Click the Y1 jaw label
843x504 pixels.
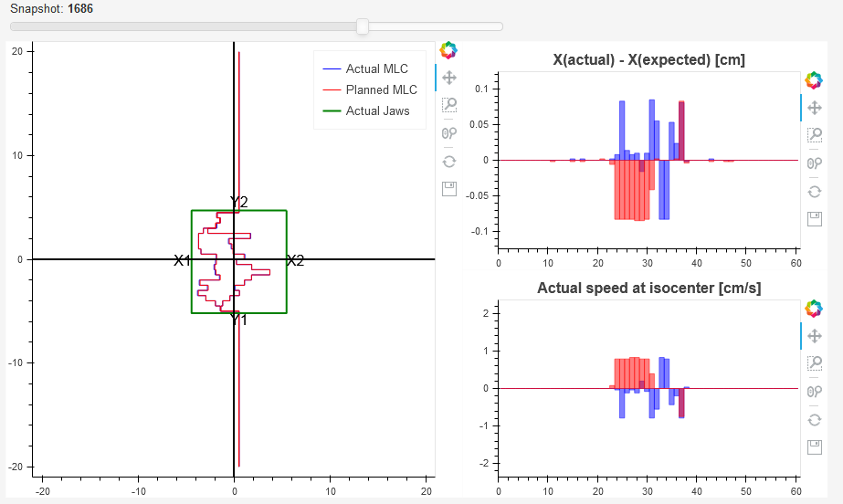[x=238, y=320]
